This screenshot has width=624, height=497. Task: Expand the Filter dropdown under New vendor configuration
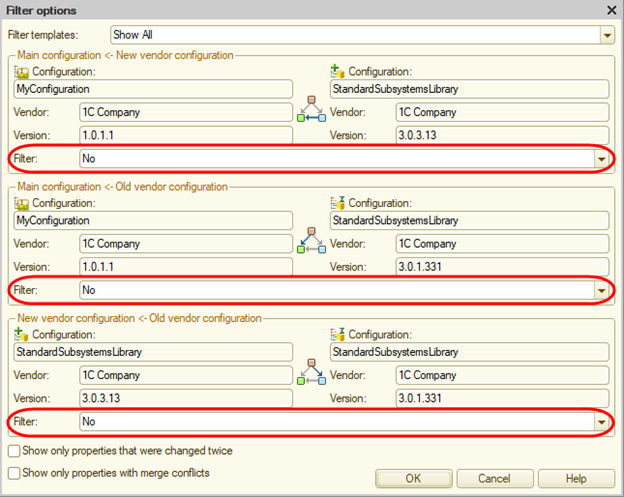pyautogui.click(x=601, y=158)
